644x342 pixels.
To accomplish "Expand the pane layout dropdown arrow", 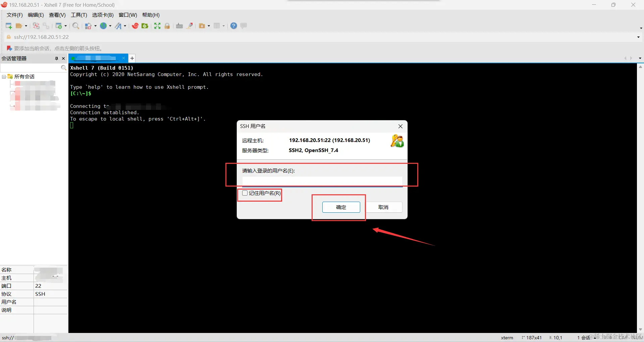I will pyautogui.click(x=223, y=26).
